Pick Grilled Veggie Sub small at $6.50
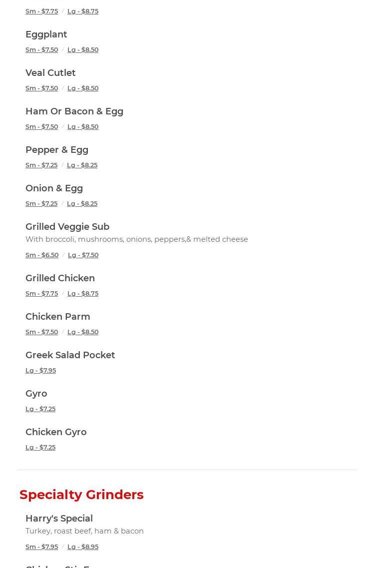This screenshot has width=392, height=568. (x=42, y=255)
